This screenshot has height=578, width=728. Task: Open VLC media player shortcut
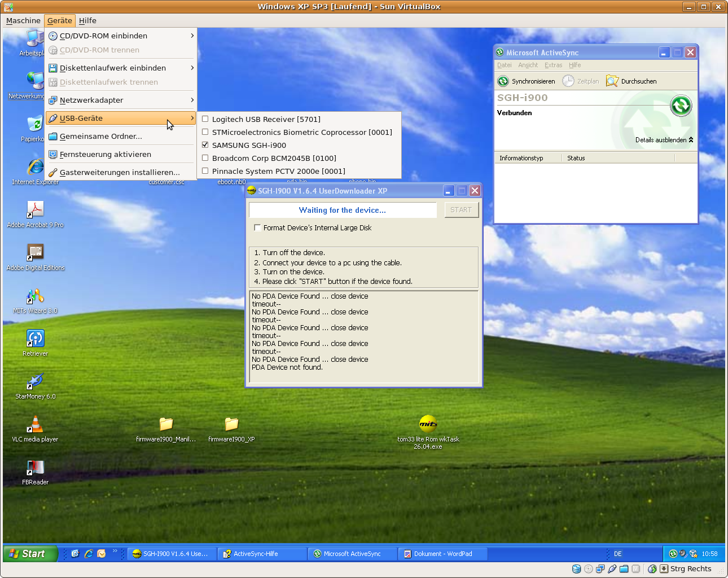tap(35, 428)
